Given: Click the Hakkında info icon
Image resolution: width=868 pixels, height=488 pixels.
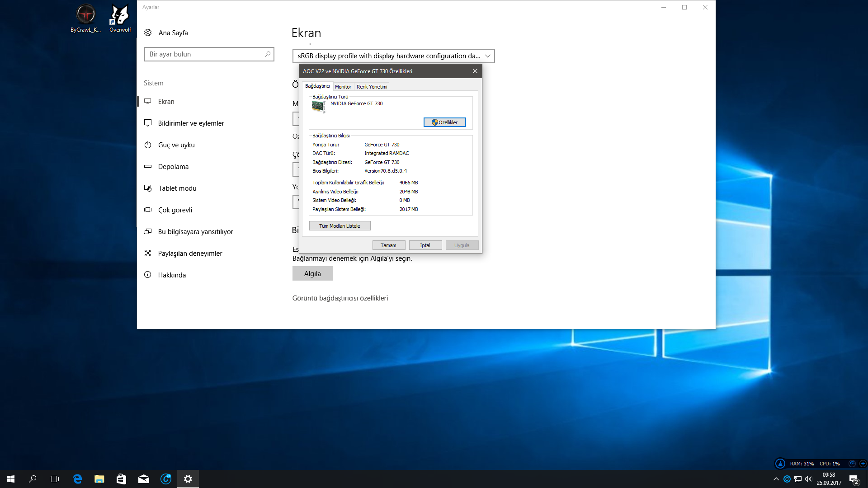Looking at the screenshot, I should (148, 275).
